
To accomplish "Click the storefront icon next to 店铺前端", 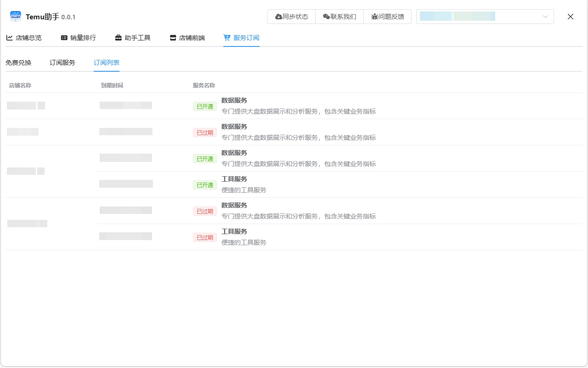I will [x=172, y=38].
